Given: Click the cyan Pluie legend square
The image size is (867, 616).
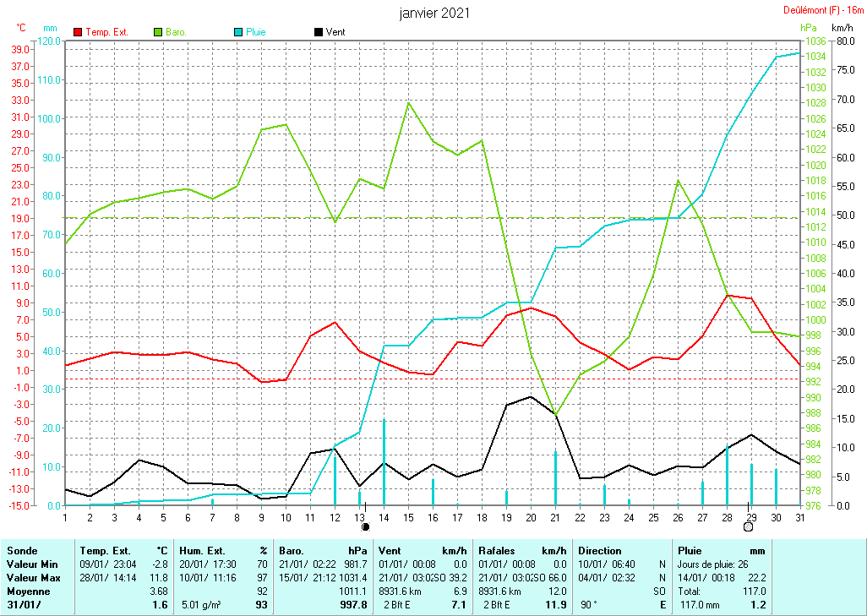Looking at the screenshot, I should [238, 32].
